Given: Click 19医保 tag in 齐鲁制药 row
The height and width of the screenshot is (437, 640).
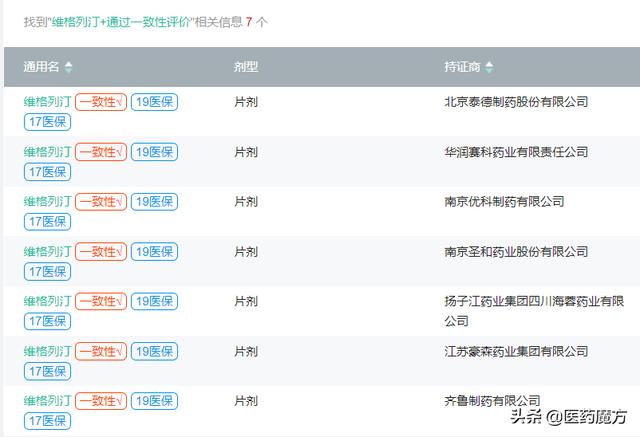Looking at the screenshot, I should tap(154, 401).
